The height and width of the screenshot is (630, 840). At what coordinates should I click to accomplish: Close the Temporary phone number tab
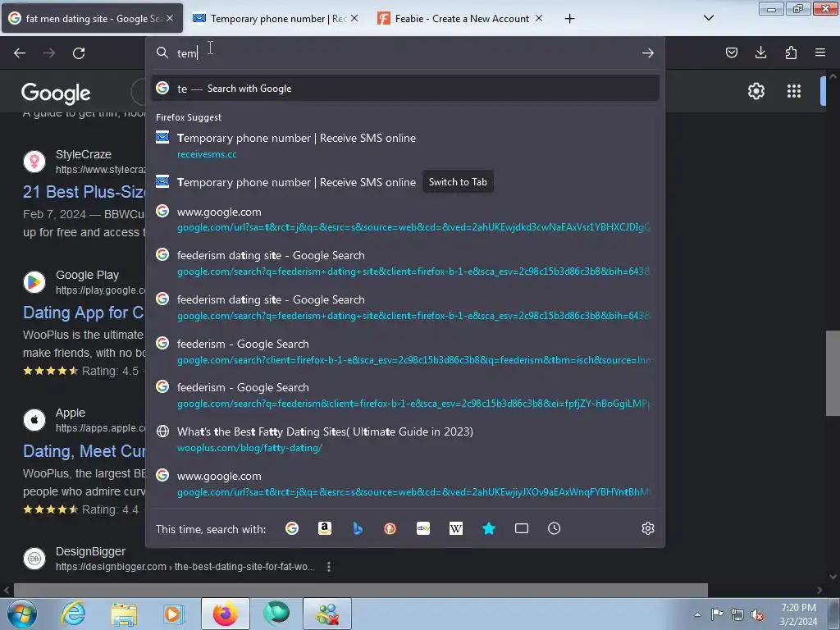(354, 18)
